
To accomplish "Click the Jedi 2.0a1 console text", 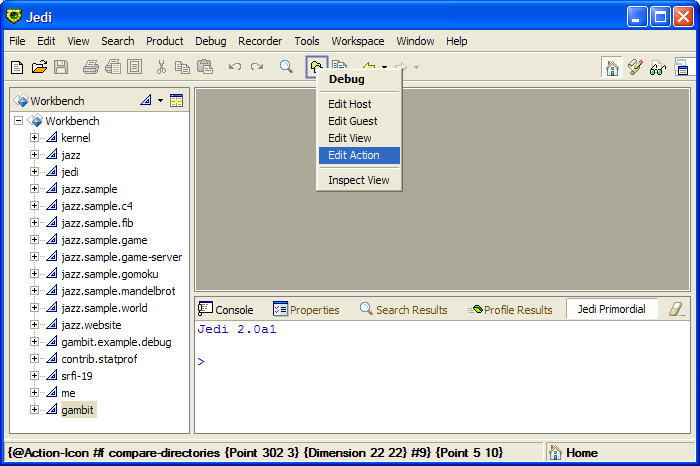I will click(237, 329).
